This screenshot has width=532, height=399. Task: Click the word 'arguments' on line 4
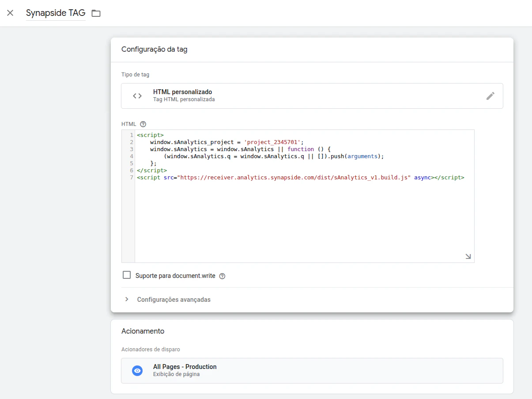tap(362, 156)
